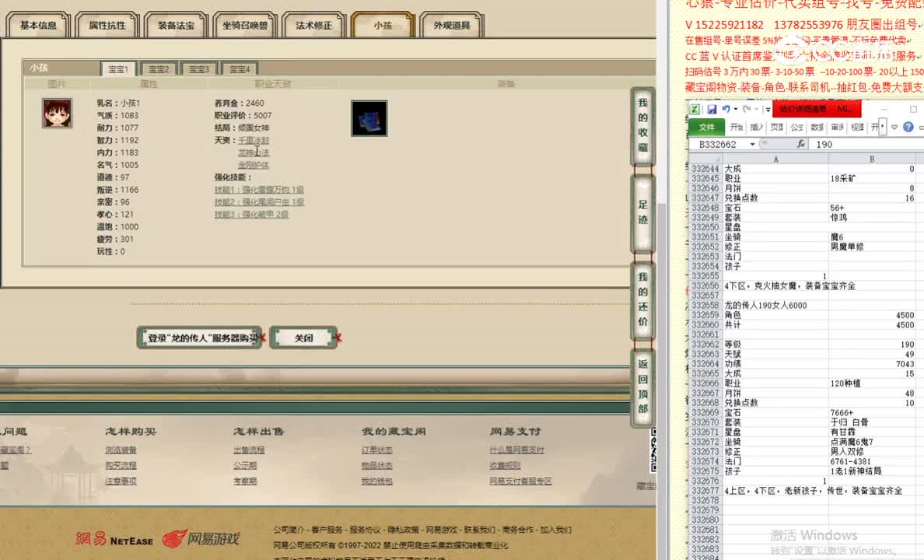Click the Insert Function fx icon
The image size is (924, 560).
point(800,144)
